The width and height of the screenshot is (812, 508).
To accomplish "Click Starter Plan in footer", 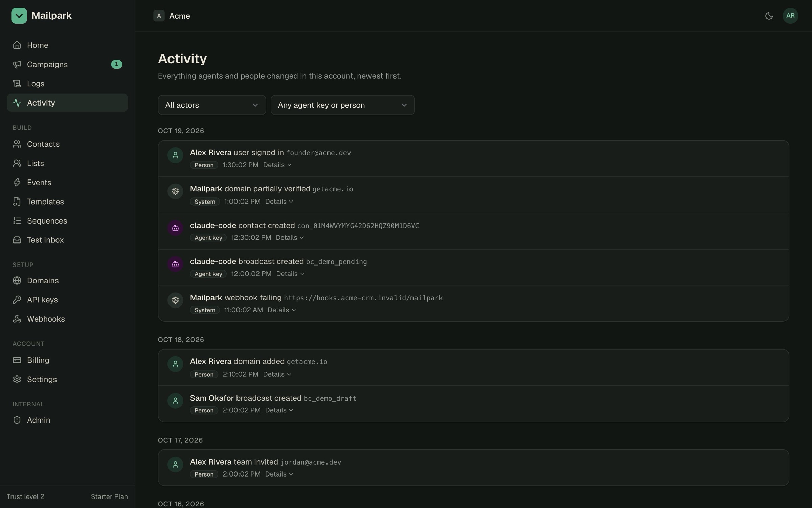I will 109,496.
